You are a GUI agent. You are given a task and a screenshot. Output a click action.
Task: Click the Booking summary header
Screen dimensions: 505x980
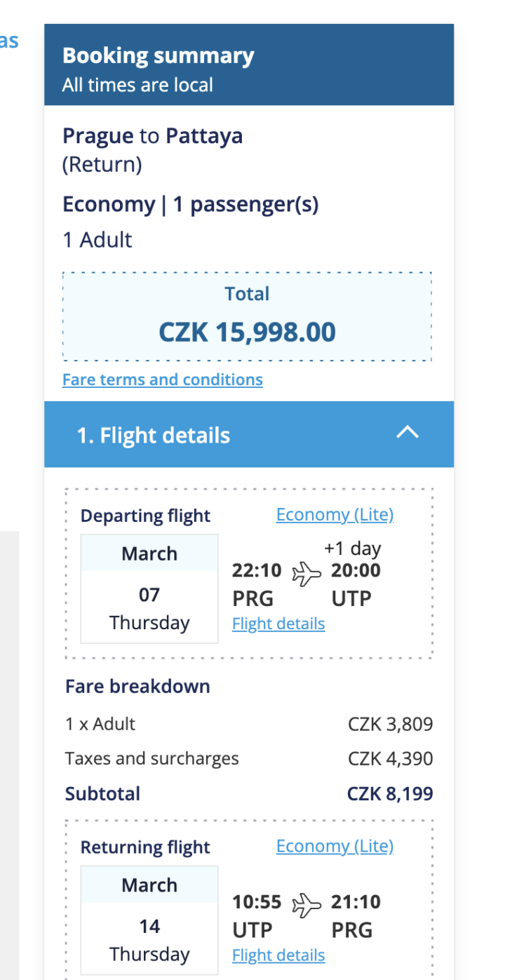click(159, 56)
